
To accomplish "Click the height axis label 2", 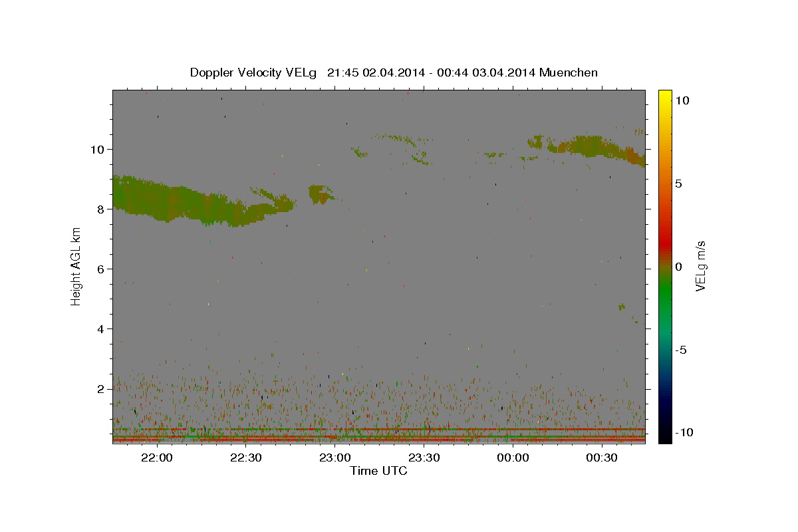I will tap(101, 388).
